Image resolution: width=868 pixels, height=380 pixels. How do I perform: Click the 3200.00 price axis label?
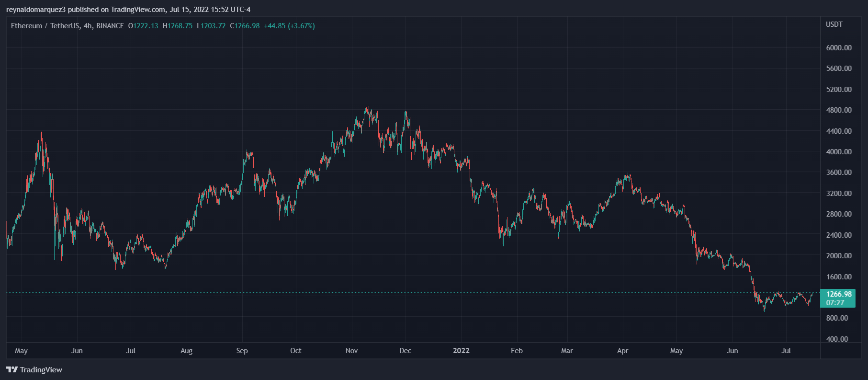click(x=839, y=194)
